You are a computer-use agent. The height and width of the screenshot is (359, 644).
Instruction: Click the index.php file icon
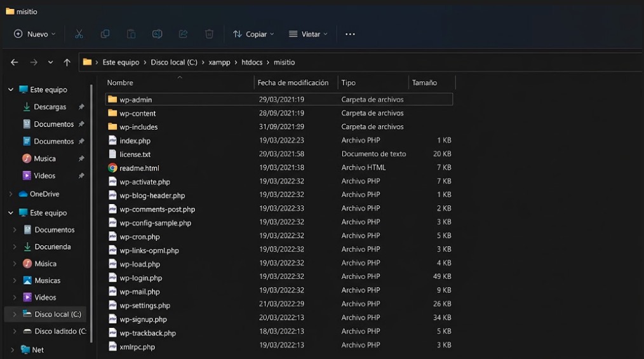click(112, 140)
